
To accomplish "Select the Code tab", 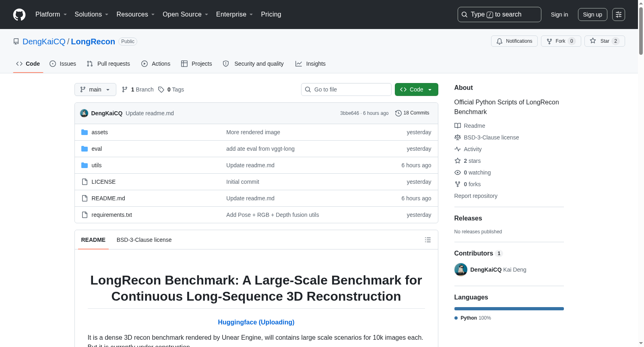I will click(28, 64).
